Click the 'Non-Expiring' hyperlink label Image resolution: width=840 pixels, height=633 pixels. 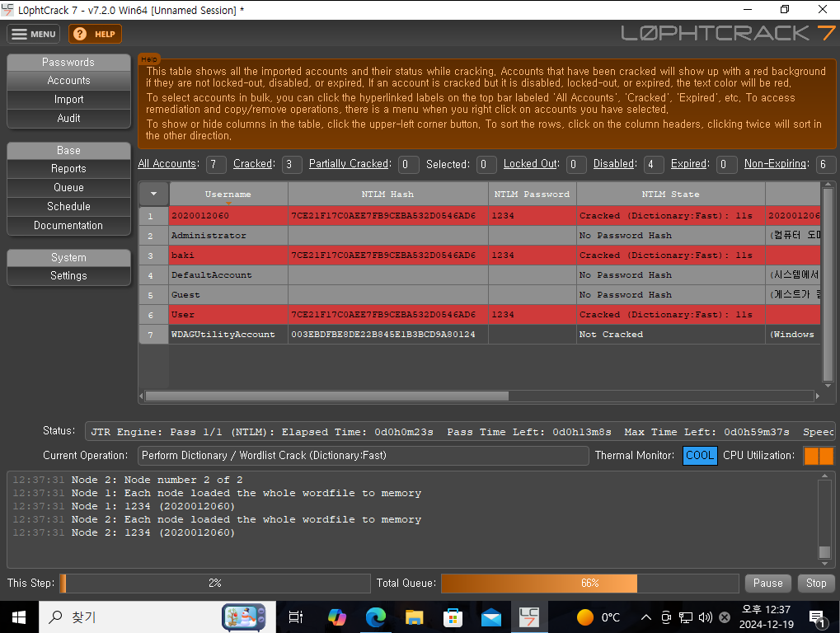click(x=775, y=164)
